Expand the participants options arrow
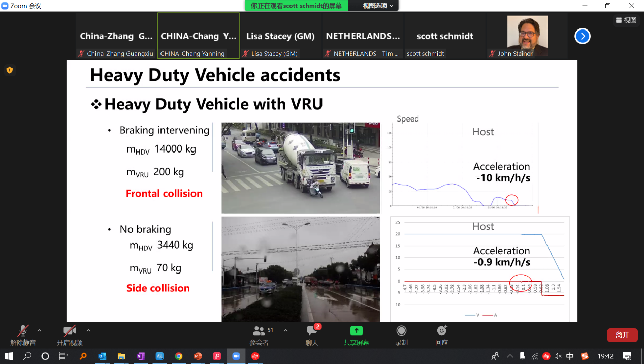Viewport: 644px width, 364px height. coord(285,331)
